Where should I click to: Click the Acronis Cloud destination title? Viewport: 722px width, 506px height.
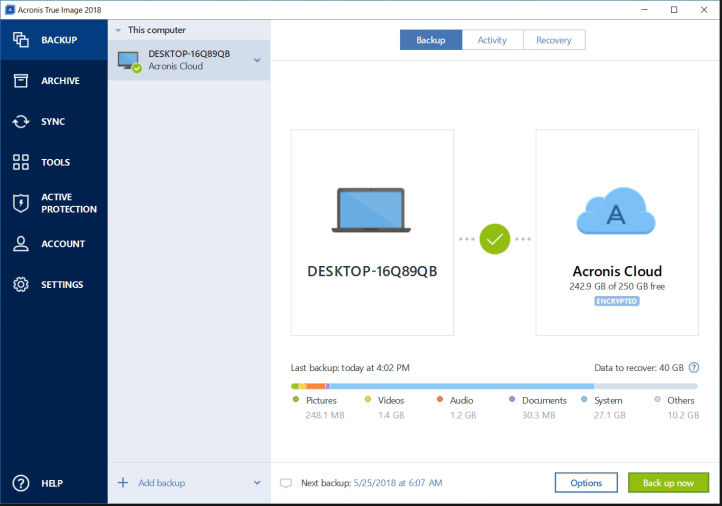[617, 271]
